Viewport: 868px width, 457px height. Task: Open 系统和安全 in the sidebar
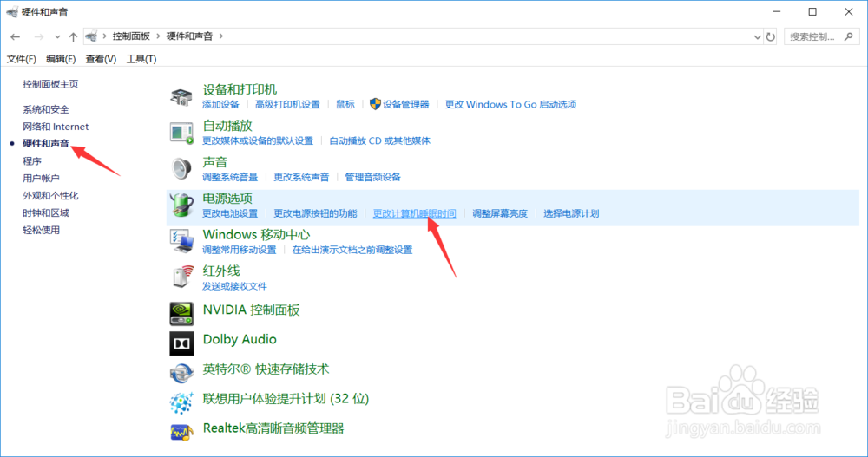[46, 109]
